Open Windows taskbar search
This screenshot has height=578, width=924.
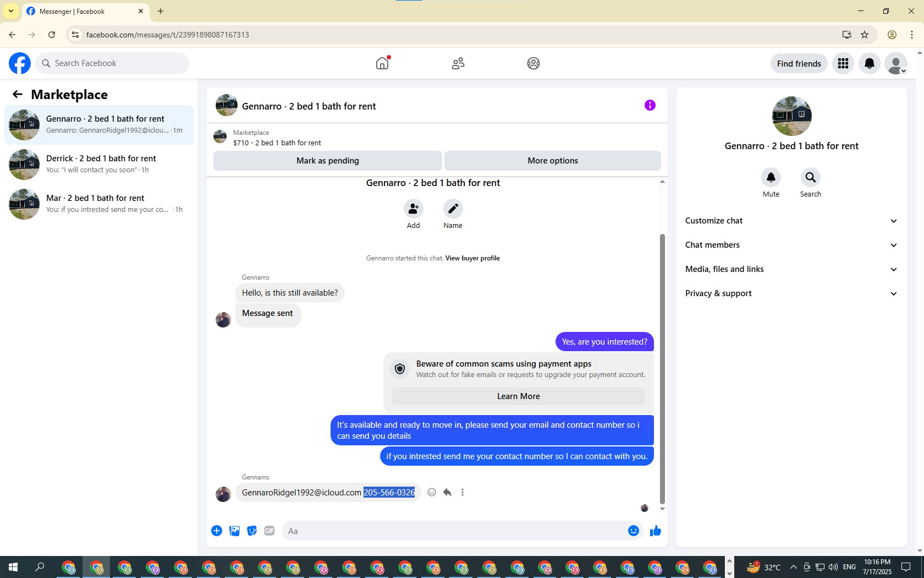coord(40,567)
